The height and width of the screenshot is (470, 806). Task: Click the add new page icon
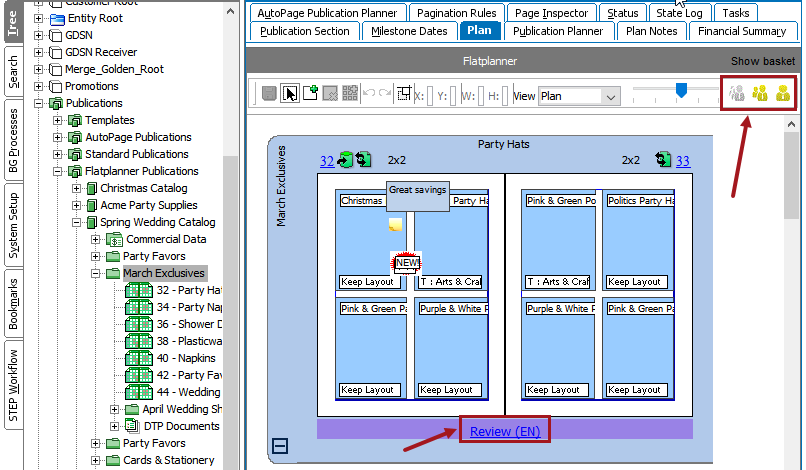point(310,95)
